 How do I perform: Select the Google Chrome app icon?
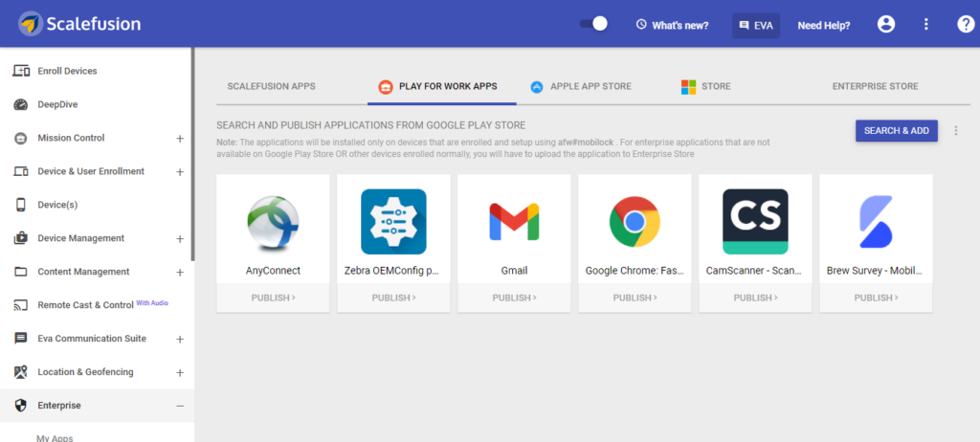[635, 222]
